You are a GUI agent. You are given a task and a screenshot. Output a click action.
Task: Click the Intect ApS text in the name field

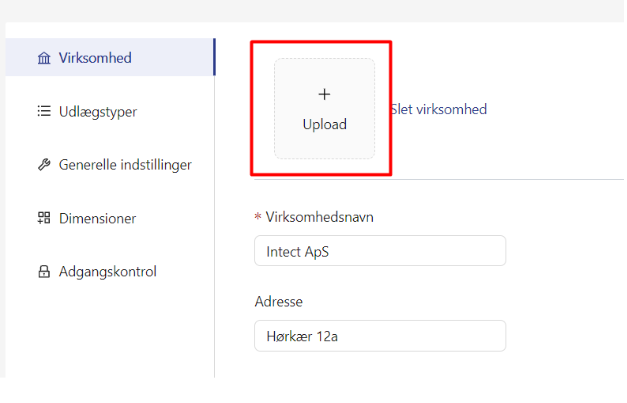(298, 252)
